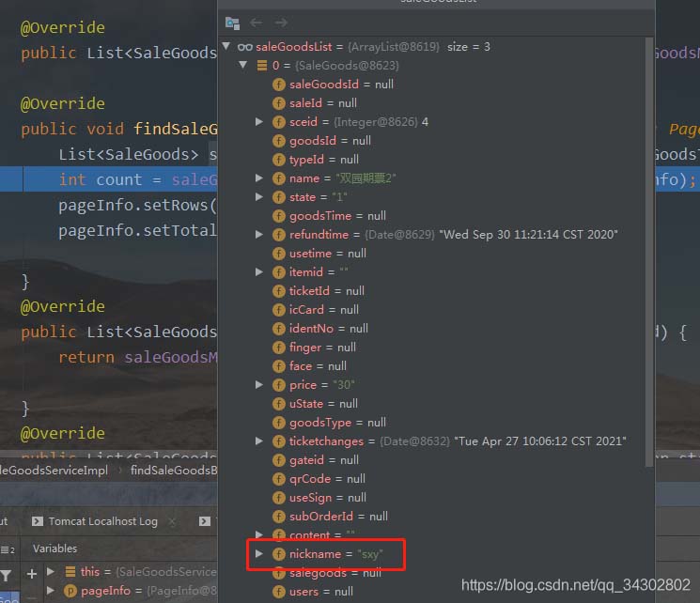Expand the 'this' variable in Variables panel

click(51, 571)
